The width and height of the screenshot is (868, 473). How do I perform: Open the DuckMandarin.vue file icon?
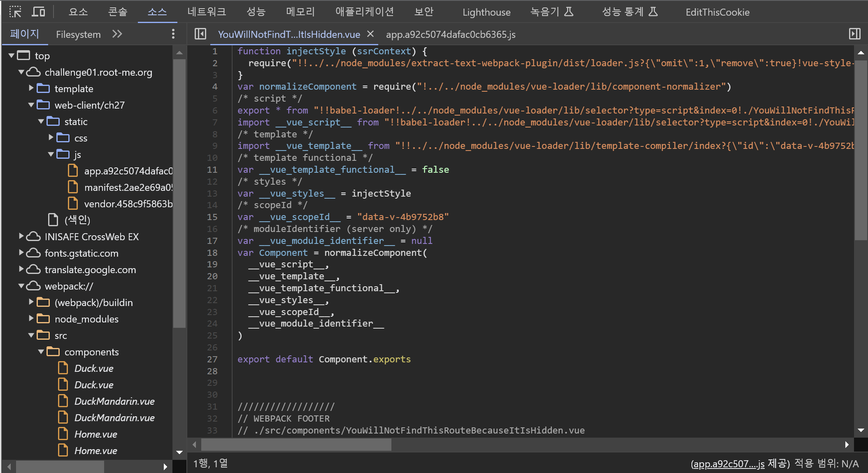click(x=63, y=401)
